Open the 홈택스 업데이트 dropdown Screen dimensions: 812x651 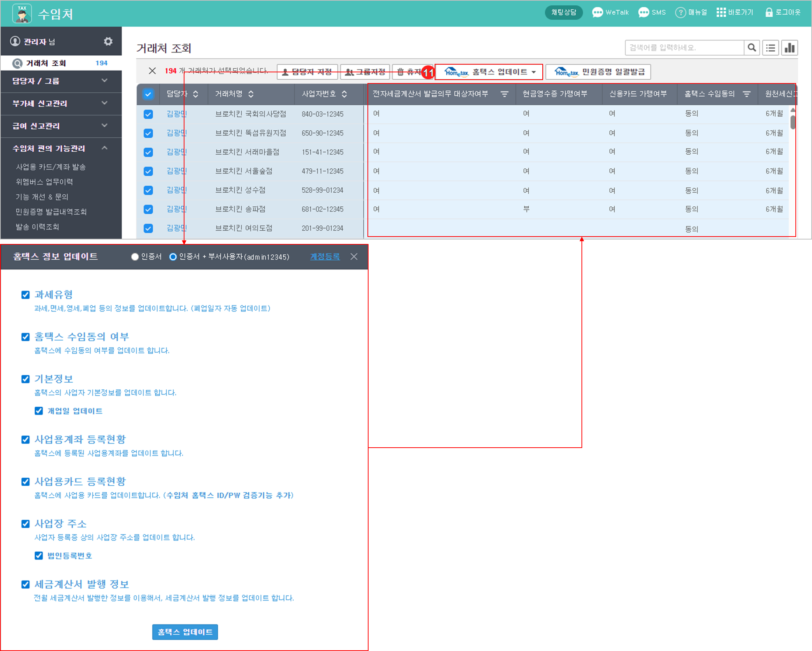489,72
